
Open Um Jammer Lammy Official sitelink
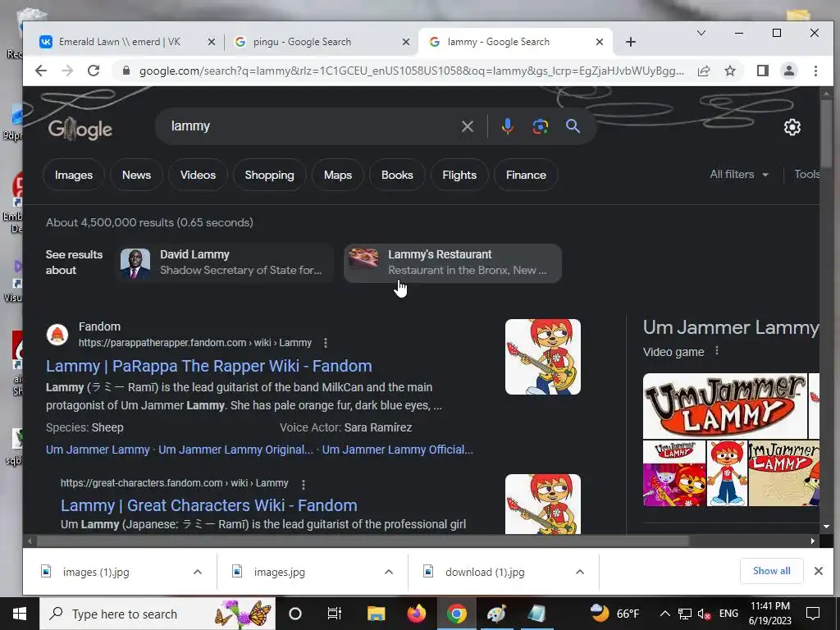click(x=398, y=450)
